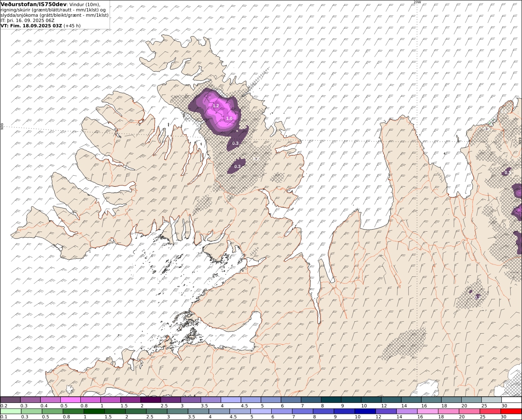Pick the darkest green swatch between lower-scale 1 and 1.5

(94, 411)
